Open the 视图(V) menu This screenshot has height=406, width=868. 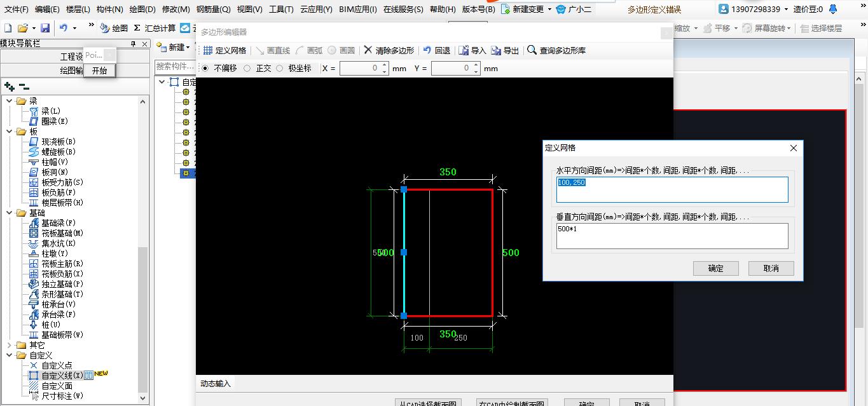(x=249, y=10)
